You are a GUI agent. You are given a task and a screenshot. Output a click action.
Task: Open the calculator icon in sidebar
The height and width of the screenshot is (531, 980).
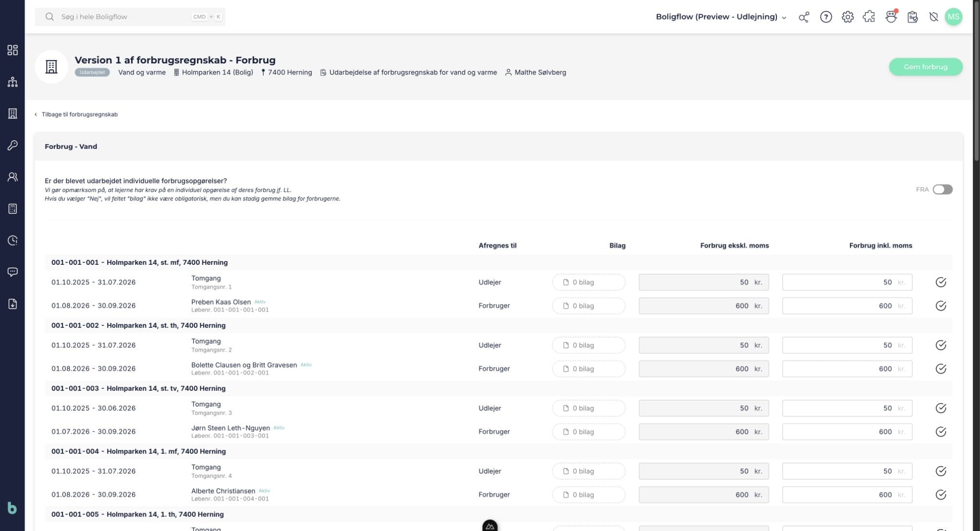click(12, 209)
